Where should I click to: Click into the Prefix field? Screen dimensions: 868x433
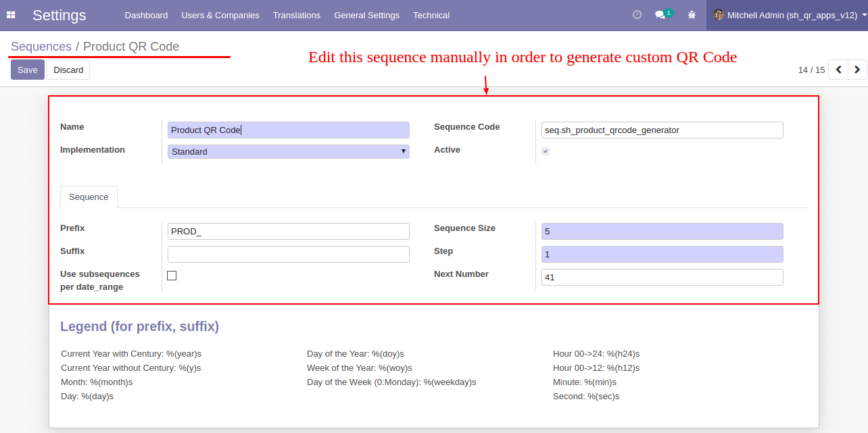pyautogui.click(x=289, y=232)
